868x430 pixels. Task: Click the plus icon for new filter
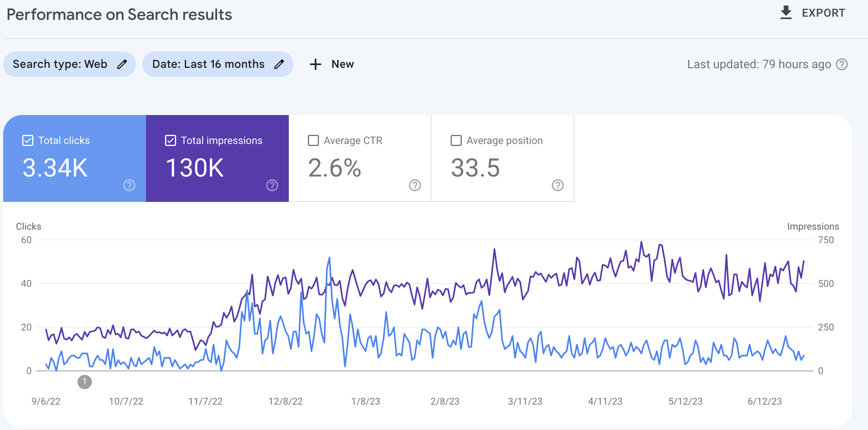click(315, 64)
